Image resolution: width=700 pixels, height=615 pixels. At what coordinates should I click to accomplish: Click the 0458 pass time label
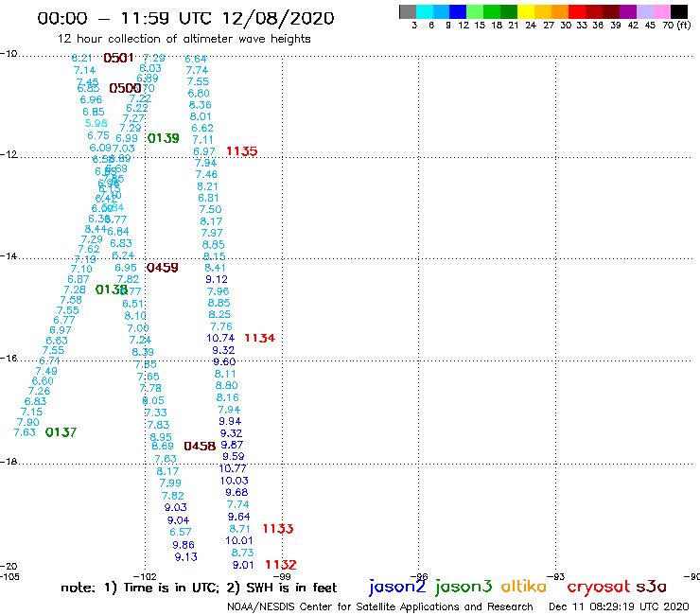click(x=200, y=447)
